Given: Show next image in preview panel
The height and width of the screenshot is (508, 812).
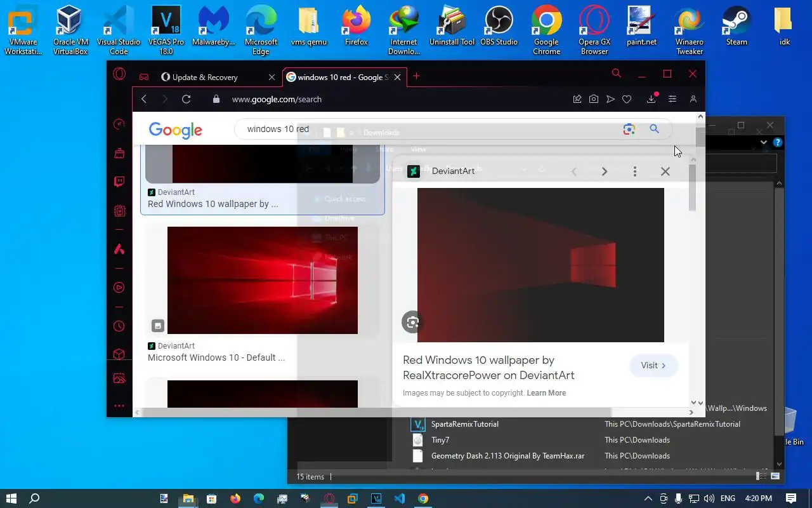Looking at the screenshot, I should point(604,171).
